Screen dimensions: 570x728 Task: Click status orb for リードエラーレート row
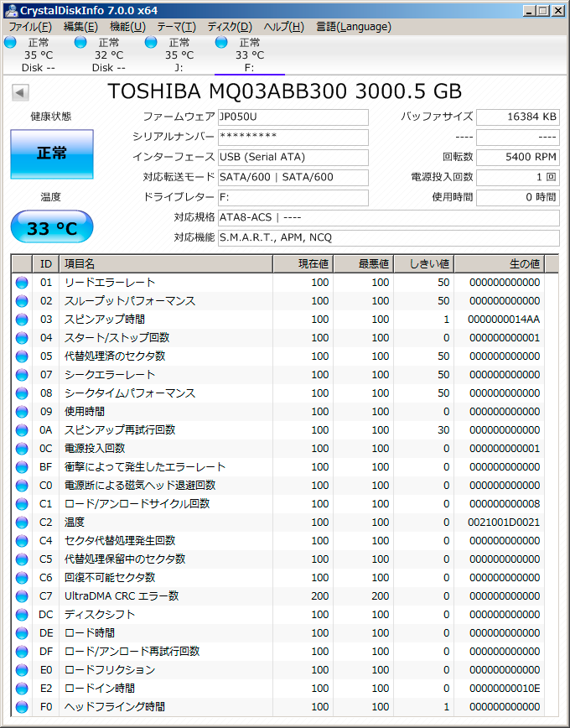tap(22, 283)
